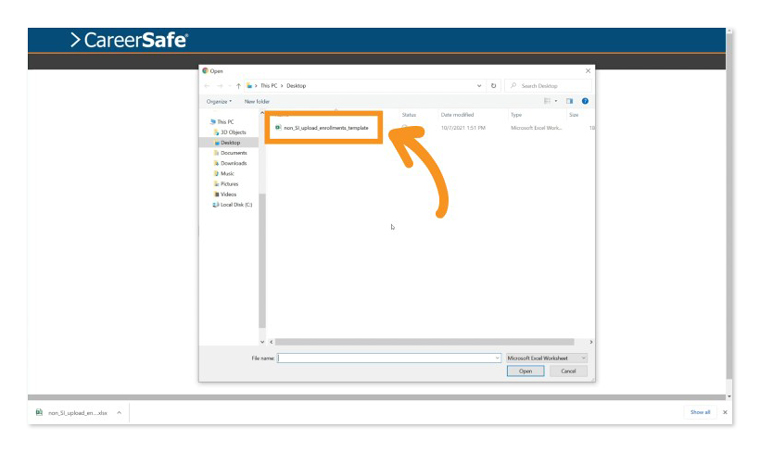Sort by the Type column header
Screen dimensions: 760x452
(x=516, y=115)
